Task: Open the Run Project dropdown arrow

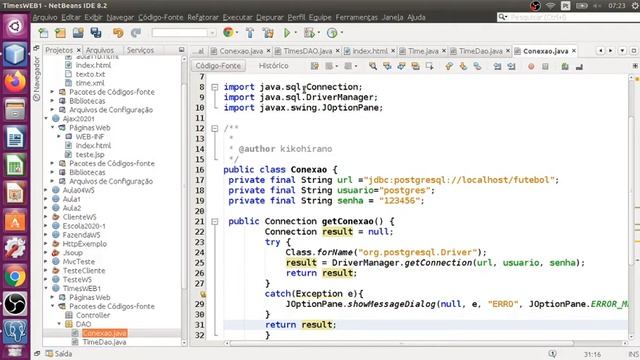Action: point(296,33)
